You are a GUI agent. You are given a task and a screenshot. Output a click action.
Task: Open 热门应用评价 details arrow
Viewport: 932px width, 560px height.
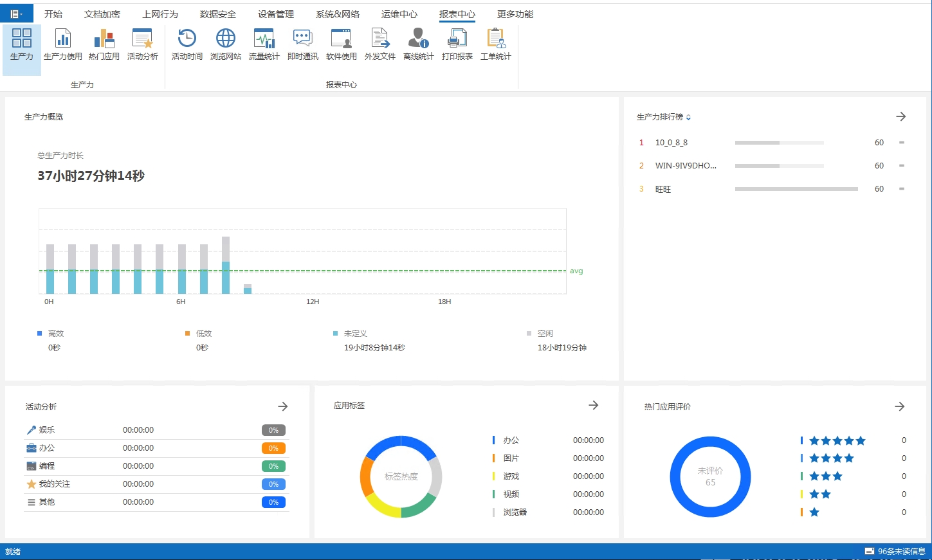tap(899, 406)
